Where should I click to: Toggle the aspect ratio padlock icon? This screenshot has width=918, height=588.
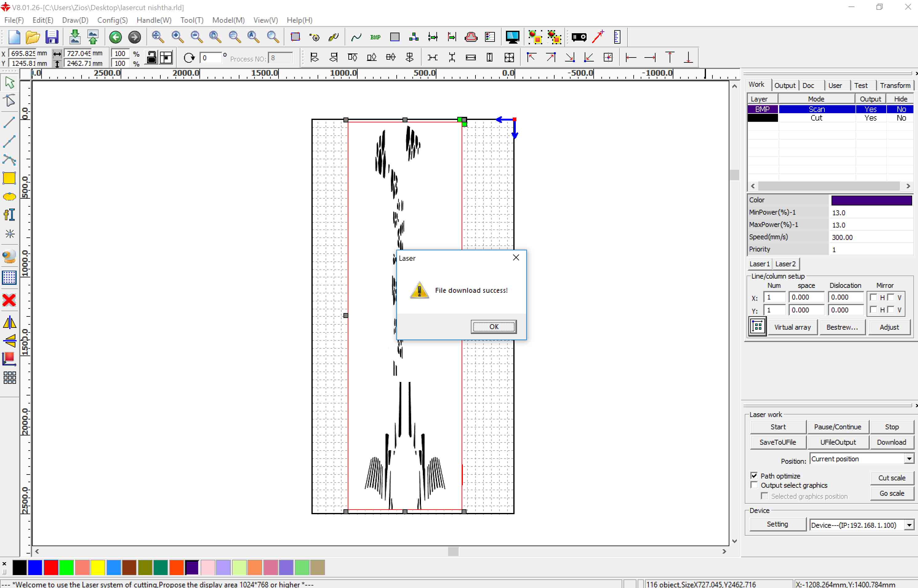coord(151,58)
